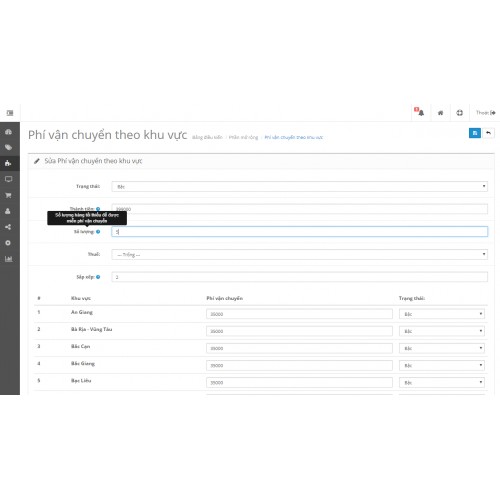Open the Bắc Giang status dropdown
500x500 pixels.
tap(442, 365)
